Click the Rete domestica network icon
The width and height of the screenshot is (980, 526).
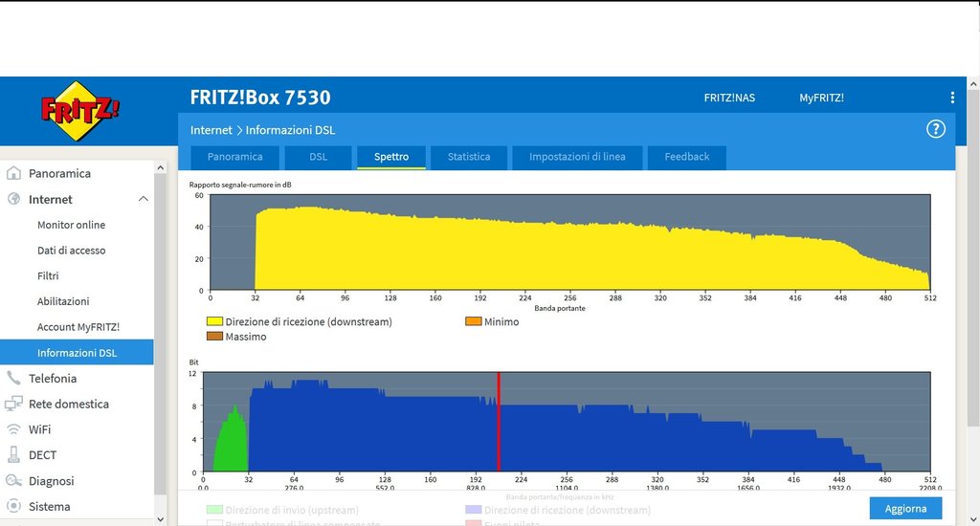13,404
